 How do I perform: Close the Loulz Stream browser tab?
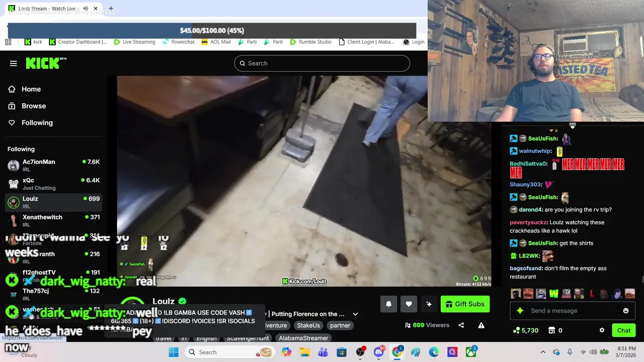coord(96,9)
